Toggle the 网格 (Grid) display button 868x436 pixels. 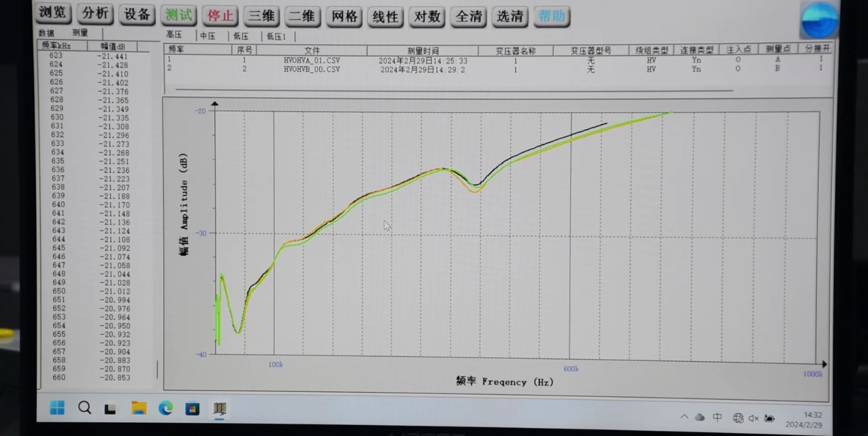click(344, 17)
